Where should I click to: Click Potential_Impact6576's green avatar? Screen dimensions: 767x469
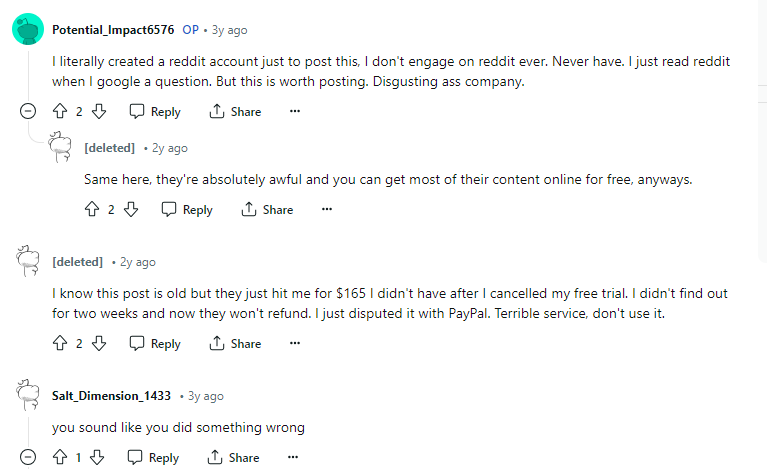(x=28, y=29)
